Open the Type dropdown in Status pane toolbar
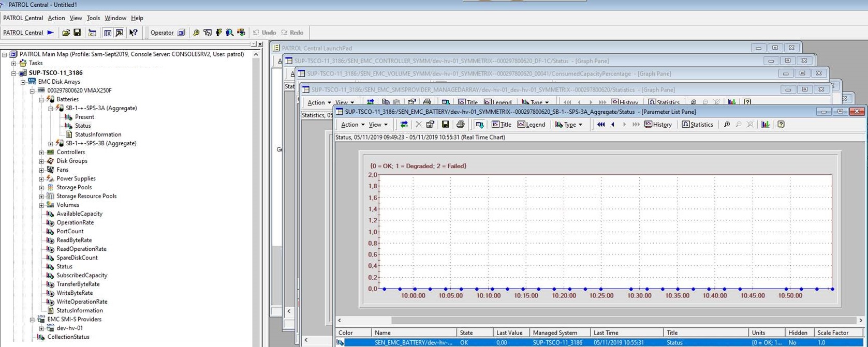Viewport: 868px width, 347px height. click(569, 125)
